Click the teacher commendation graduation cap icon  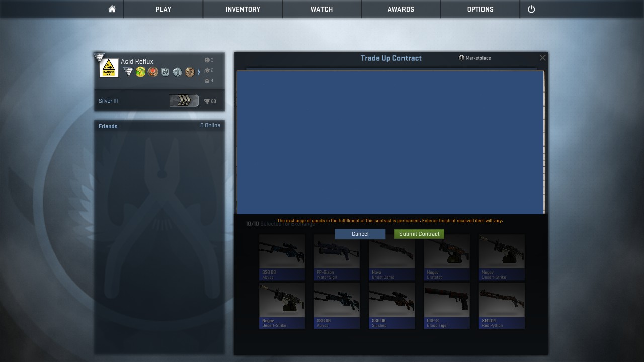click(207, 70)
